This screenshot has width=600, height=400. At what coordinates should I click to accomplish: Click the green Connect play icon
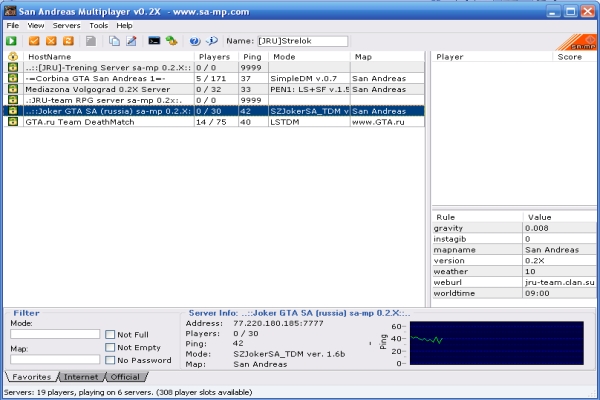[11, 41]
